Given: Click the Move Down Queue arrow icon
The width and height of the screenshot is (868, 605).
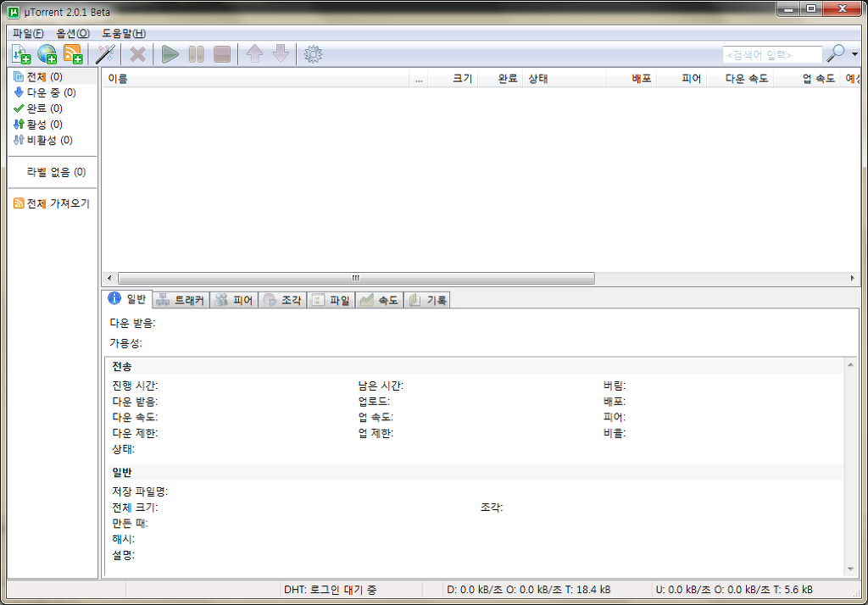Looking at the screenshot, I should [281, 54].
